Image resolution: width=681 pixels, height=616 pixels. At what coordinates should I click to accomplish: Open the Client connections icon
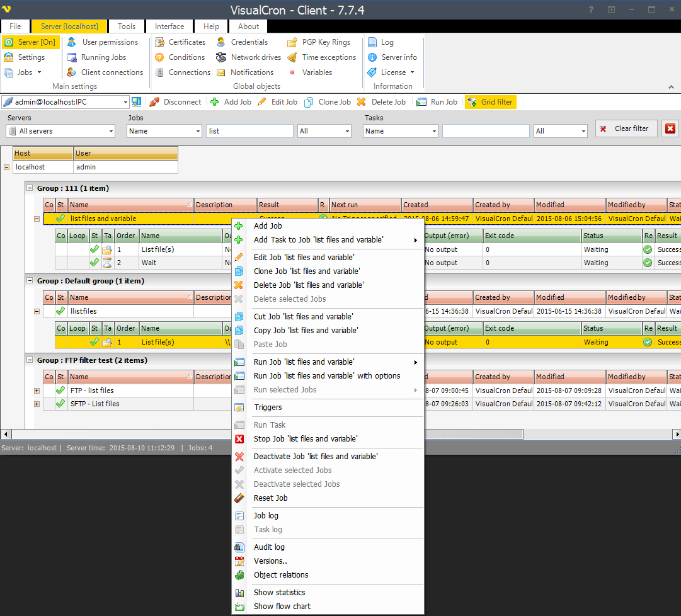point(72,72)
